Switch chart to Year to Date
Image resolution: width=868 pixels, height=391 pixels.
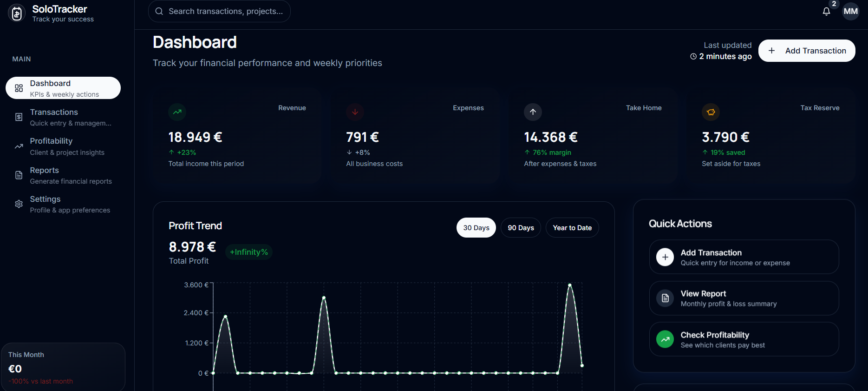click(x=572, y=228)
